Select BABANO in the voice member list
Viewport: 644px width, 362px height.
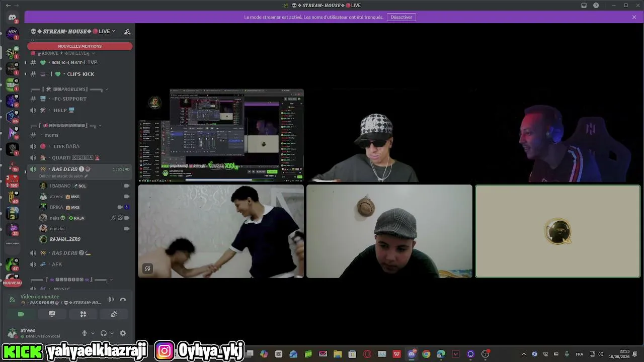tap(84, 186)
